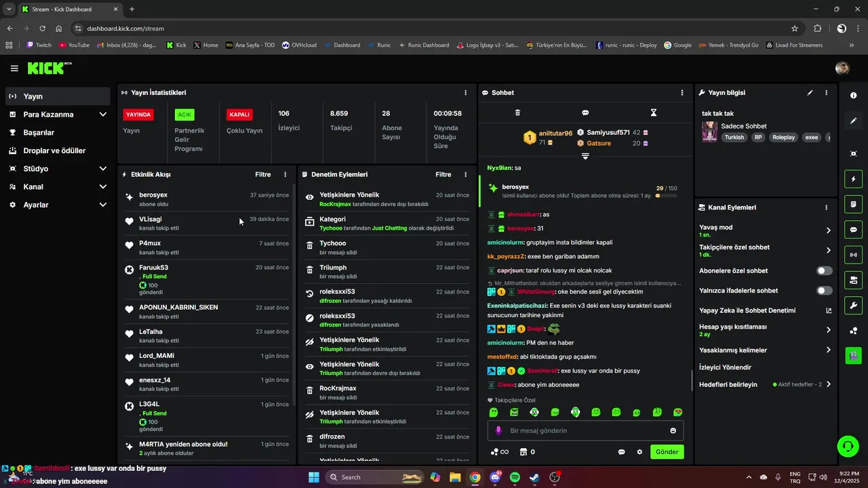Click the wrench icon in right sidebar
868x488 pixels.
pyautogui.click(x=853, y=305)
